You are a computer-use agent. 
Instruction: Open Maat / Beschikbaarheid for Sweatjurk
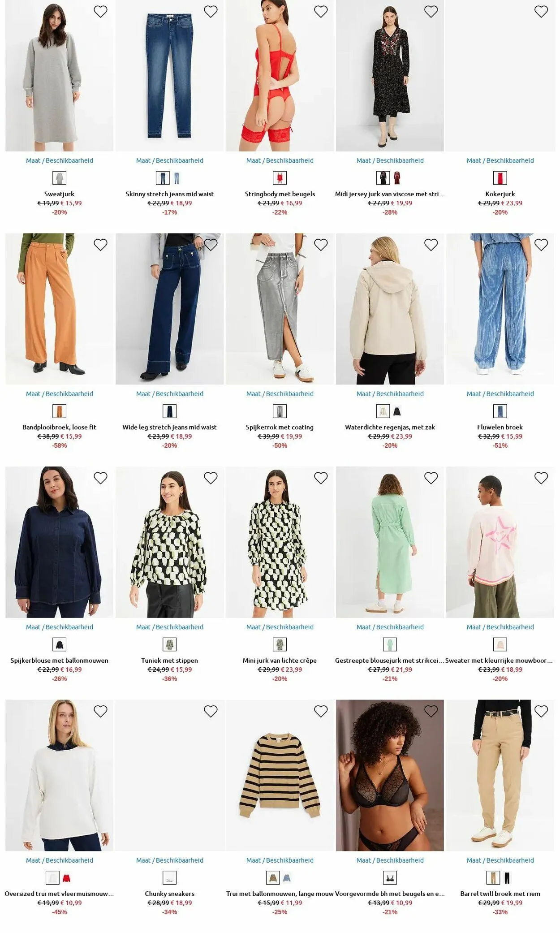(60, 160)
